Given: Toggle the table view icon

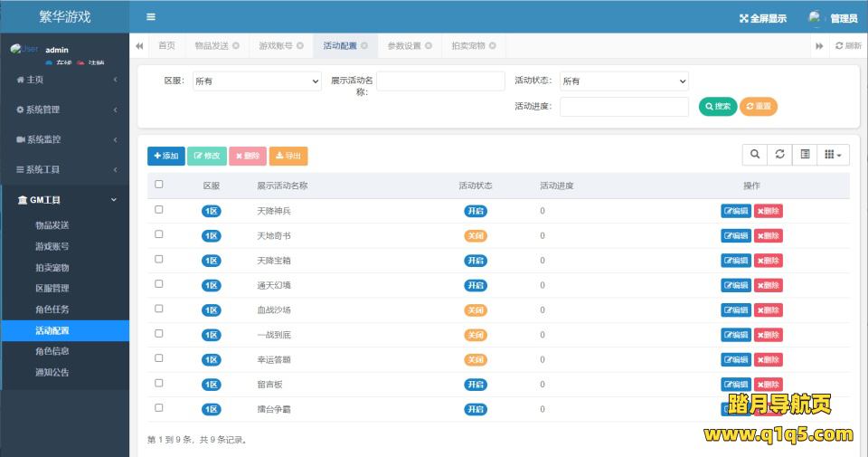Looking at the screenshot, I should 804,155.
